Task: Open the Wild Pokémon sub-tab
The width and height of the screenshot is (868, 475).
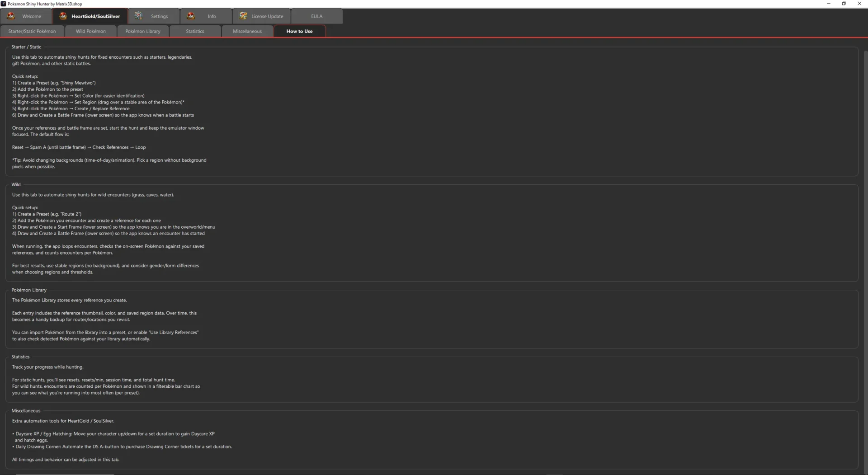Action: click(x=91, y=31)
